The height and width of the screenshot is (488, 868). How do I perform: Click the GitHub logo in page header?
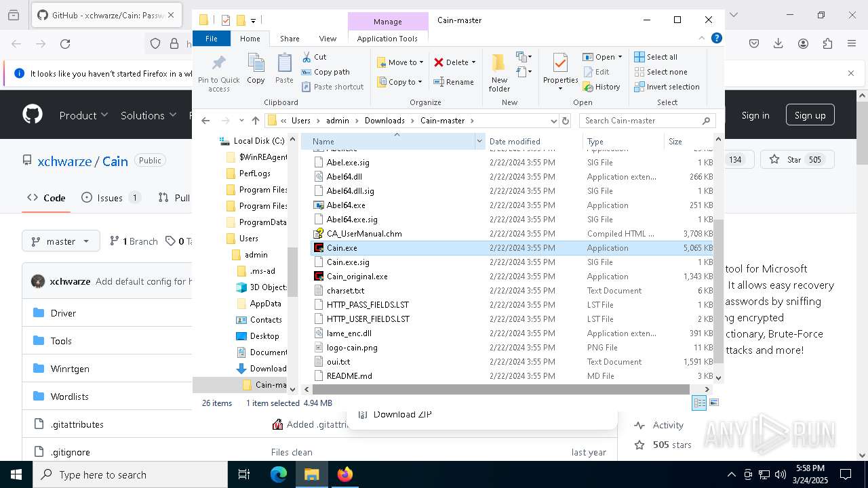pos(33,114)
